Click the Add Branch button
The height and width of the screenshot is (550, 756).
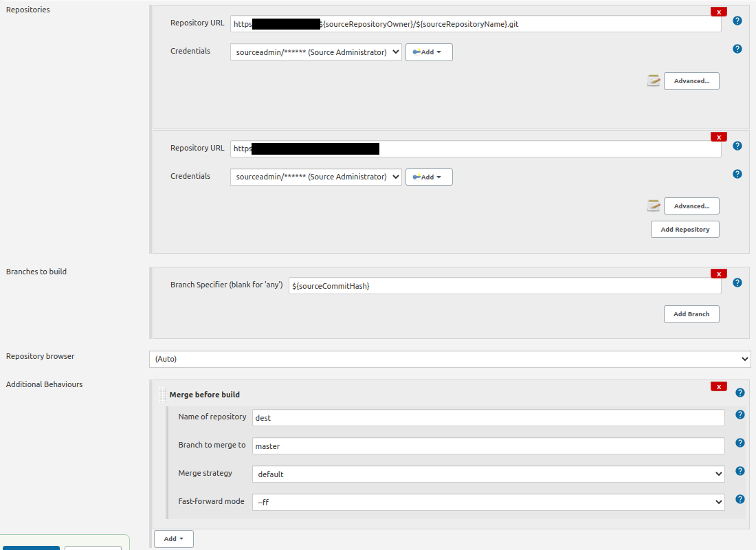coord(691,314)
